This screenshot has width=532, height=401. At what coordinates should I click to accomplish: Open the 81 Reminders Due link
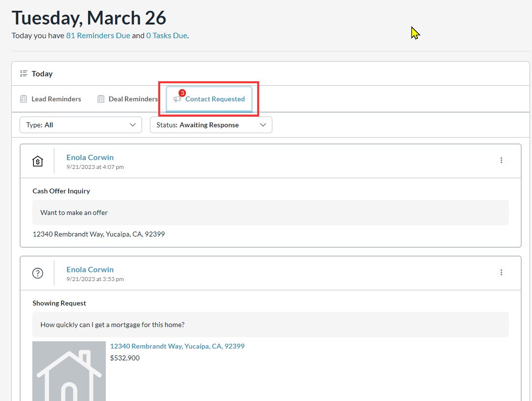point(98,36)
